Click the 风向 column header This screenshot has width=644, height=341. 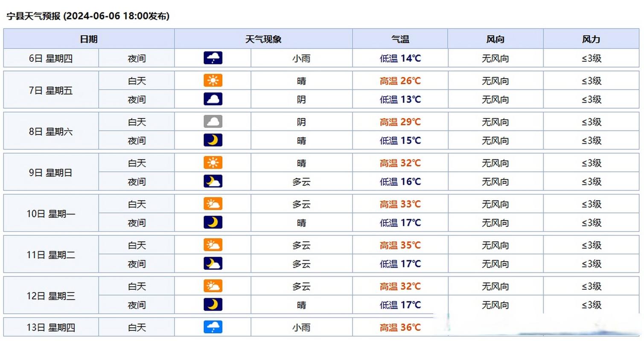[495, 39]
